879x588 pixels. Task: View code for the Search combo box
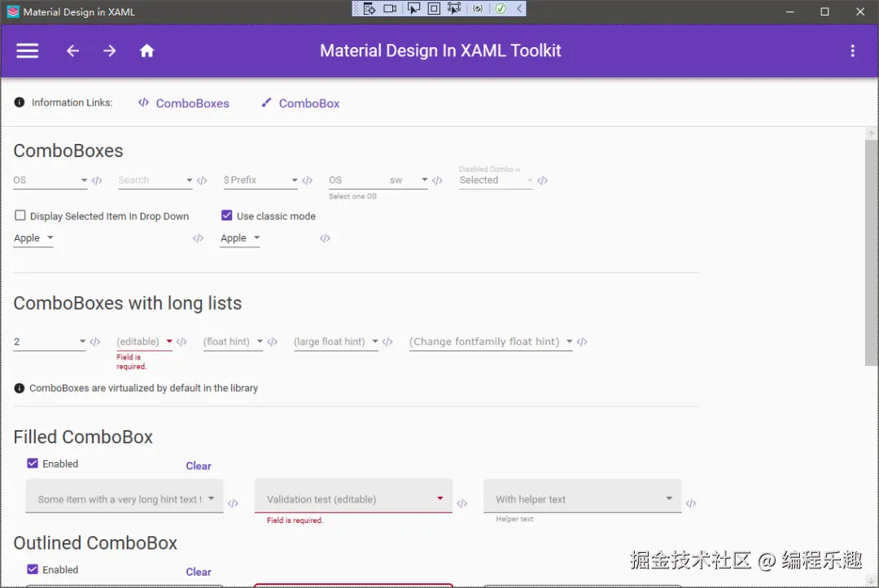tap(203, 181)
